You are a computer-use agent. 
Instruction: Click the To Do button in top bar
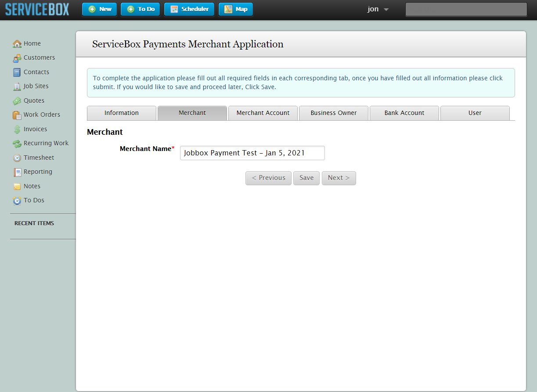[x=141, y=9]
